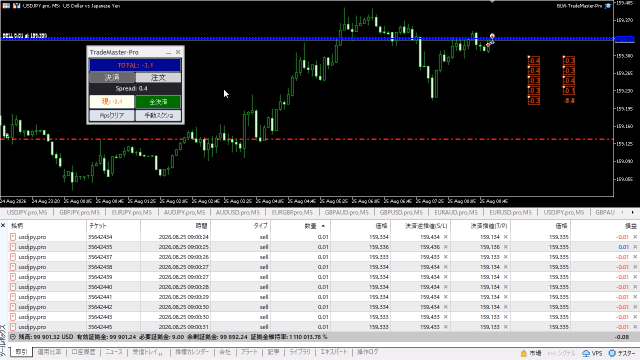
Task: Open the Strategy Tester (テスター) icon
Action: pos(612,353)
